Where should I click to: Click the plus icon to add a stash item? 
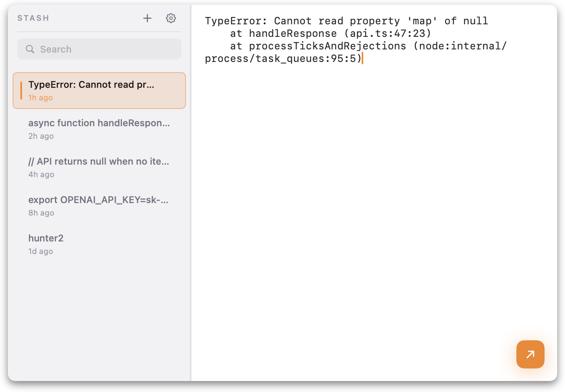(147, 18)
